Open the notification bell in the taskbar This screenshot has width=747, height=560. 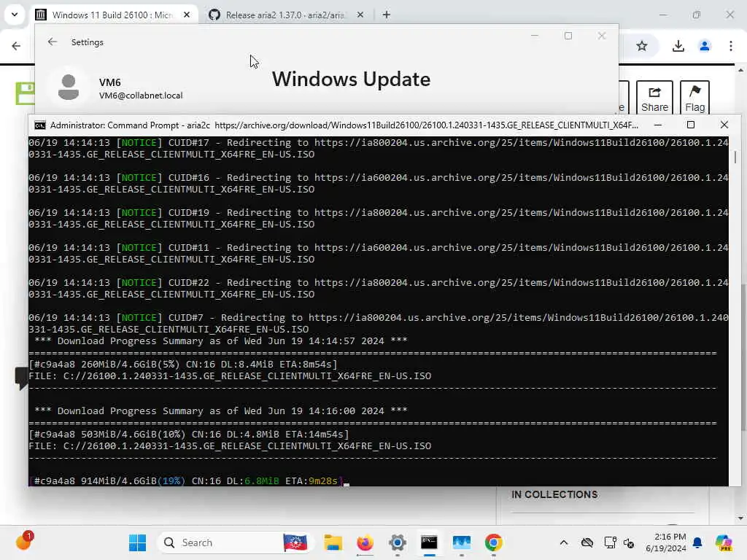(x=697, y=542)
